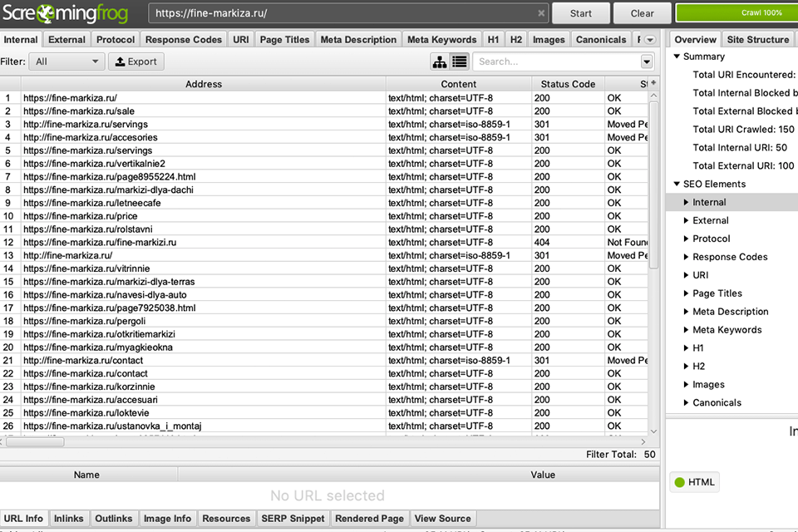Expand the Meta Description tree item
The image size is (798, 532).
(x=686, y=312)
